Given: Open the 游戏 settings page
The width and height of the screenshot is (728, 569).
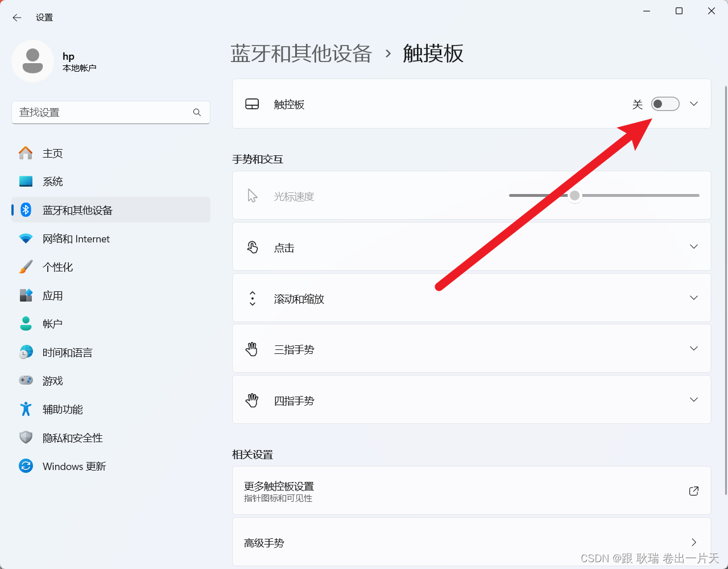Looking at the screenshot, I should (111, 381).
